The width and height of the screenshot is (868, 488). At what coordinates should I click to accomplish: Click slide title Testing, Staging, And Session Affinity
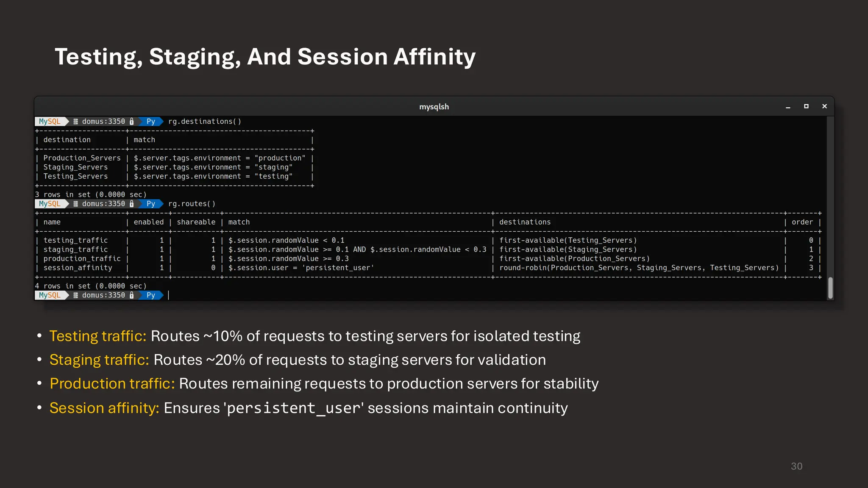(265, 57)
